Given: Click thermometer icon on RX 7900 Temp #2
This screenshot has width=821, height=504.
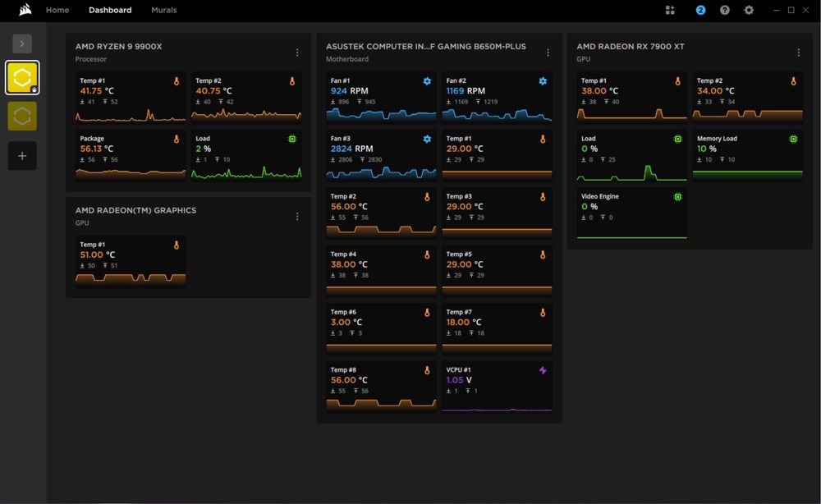Looking at the screenshot, I should pos(794,81).
